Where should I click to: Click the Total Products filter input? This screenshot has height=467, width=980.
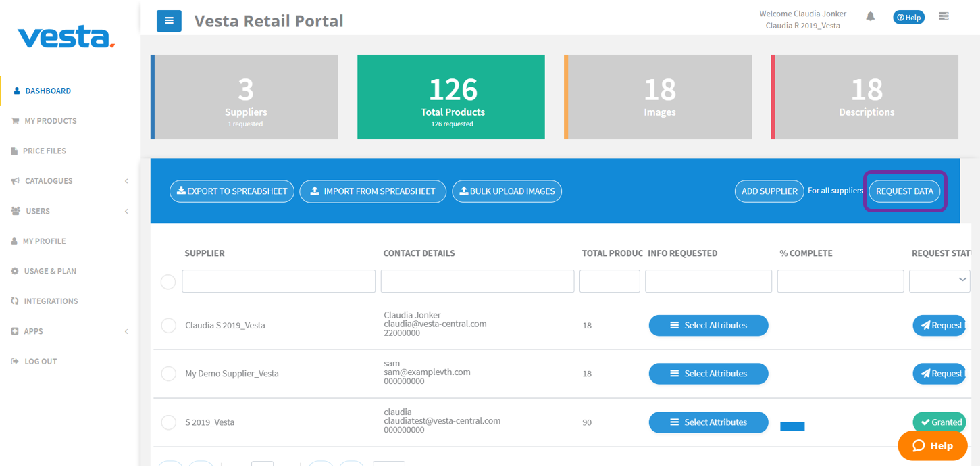[x=610, y=281]
